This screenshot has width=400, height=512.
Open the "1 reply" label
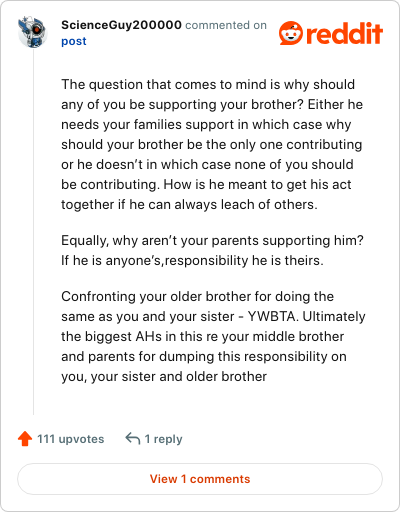point(163,439)
